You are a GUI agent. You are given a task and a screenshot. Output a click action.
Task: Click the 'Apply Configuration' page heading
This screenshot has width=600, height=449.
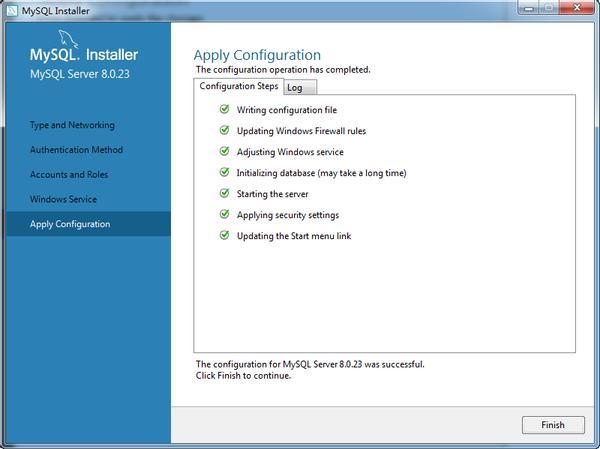coord(257,56)
